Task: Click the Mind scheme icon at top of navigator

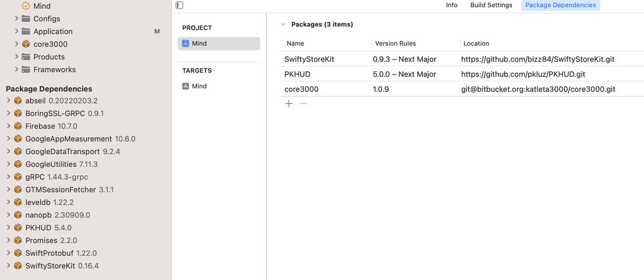Action: click(x=26, y=6)
